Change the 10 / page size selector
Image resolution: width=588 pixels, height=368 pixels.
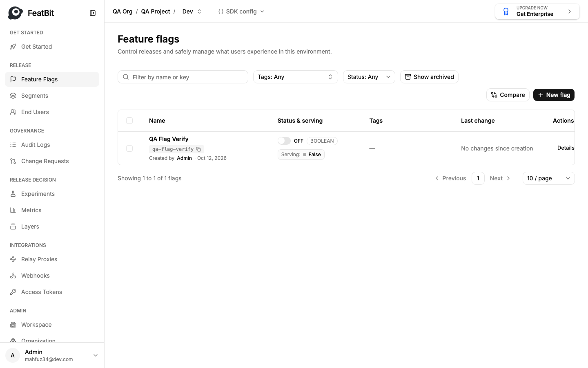549,178
